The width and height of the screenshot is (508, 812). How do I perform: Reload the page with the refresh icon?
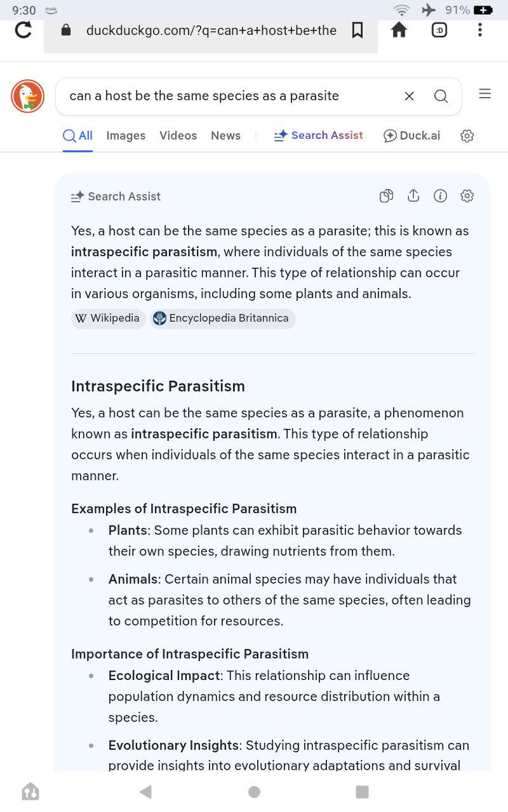tap(23, 30)
